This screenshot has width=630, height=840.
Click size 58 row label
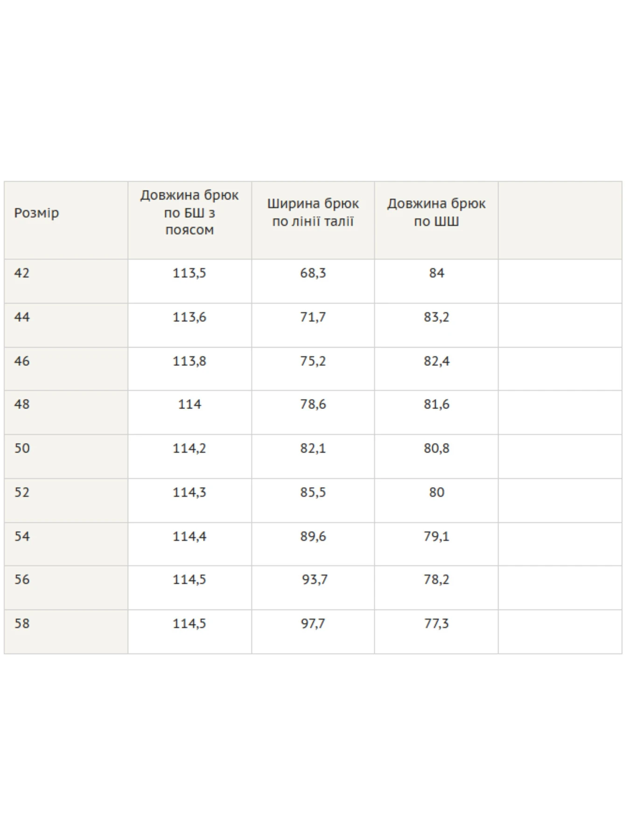[x=22, y=623]
